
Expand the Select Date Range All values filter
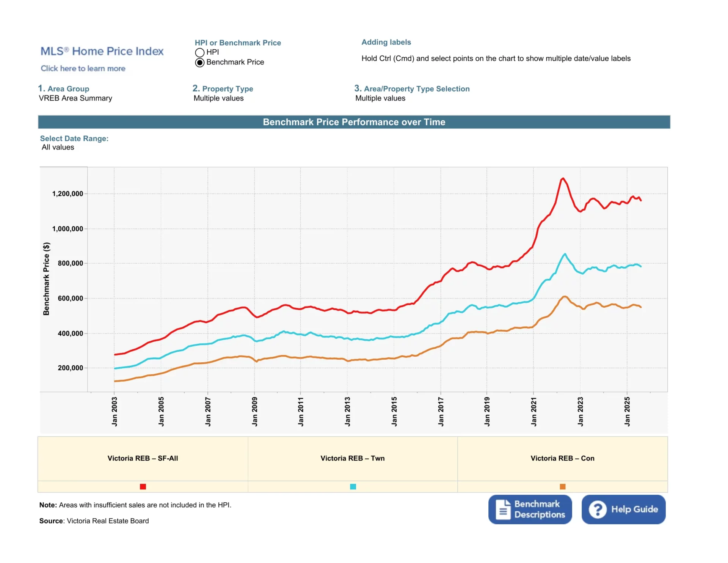coord(58,147)
